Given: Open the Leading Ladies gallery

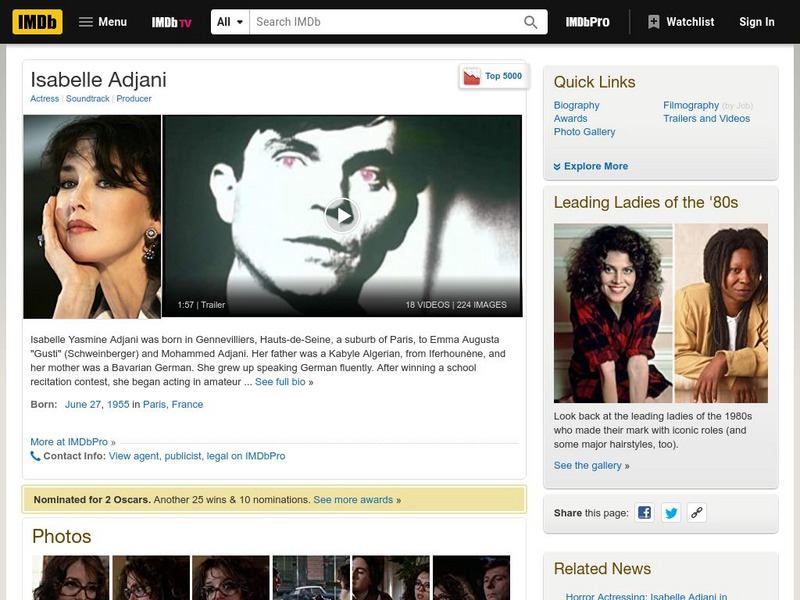Looking at the screenshot, I should [589, 464].
